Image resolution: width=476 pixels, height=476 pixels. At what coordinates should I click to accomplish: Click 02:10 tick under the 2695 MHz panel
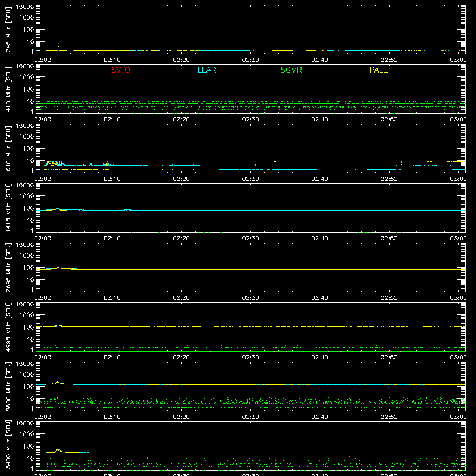112,298
